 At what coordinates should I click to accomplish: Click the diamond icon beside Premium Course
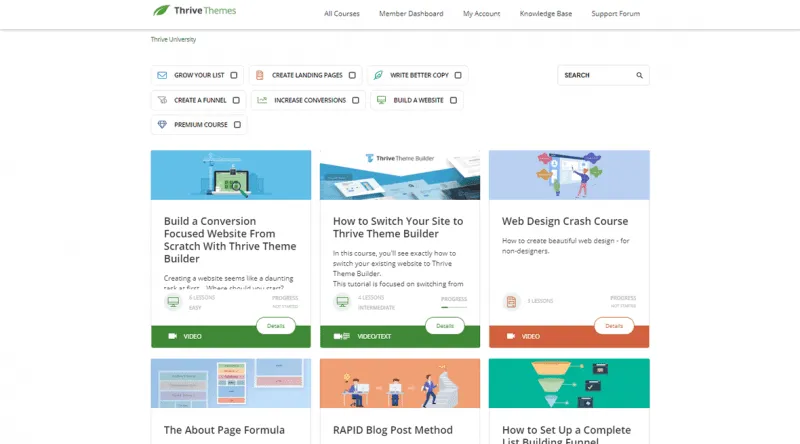162,125
